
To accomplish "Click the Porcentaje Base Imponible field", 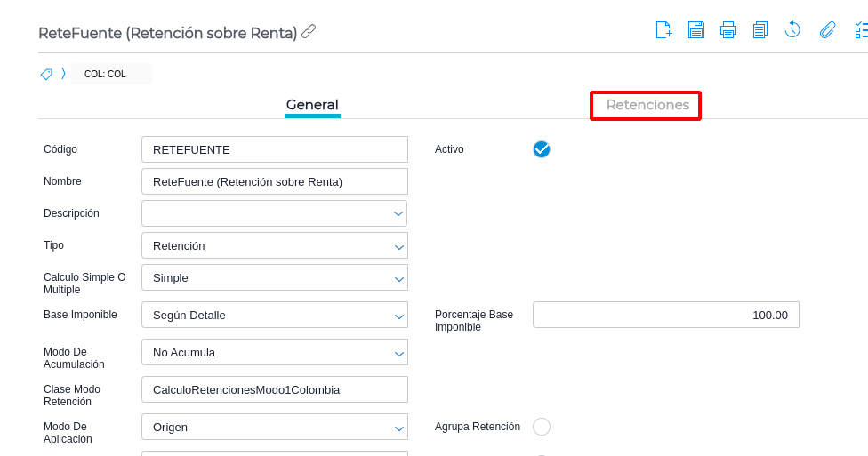I will coord(665,315).
